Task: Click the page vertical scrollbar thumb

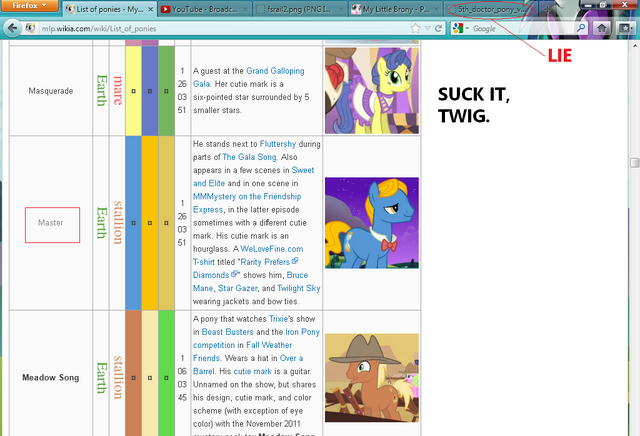Action: tap(634, 163)
